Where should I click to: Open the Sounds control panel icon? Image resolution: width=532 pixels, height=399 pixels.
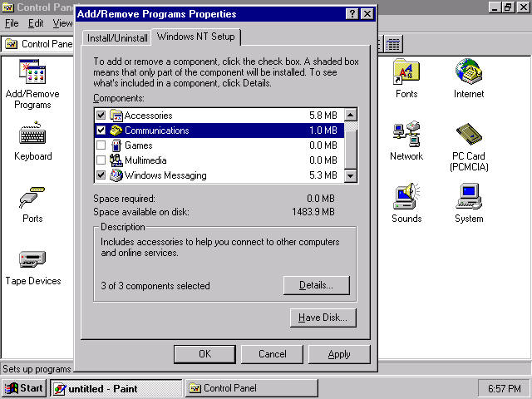coord(406,196)
